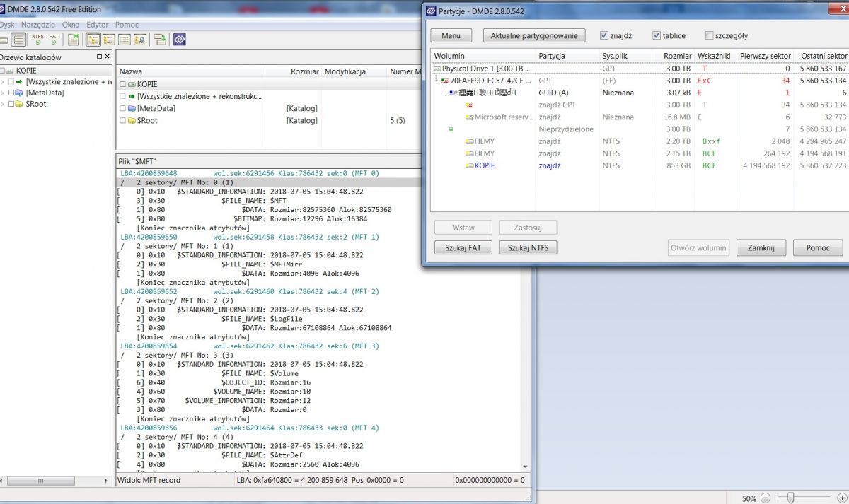Image resolution: width=849 pixels, height=504 pixels.
Task: Check the $Root box in file list
Action: pyautogui.click(x=122, y=120)
